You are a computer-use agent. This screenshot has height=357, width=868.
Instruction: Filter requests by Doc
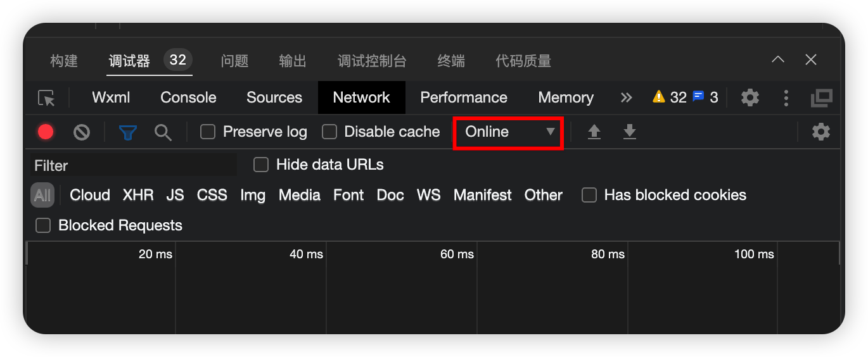(x=390, y=195)
